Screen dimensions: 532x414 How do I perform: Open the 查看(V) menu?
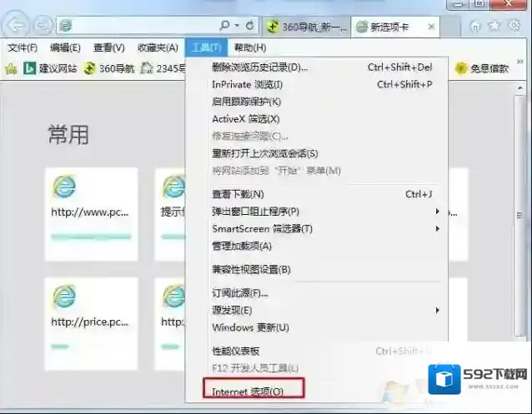[x=109, y=47]
